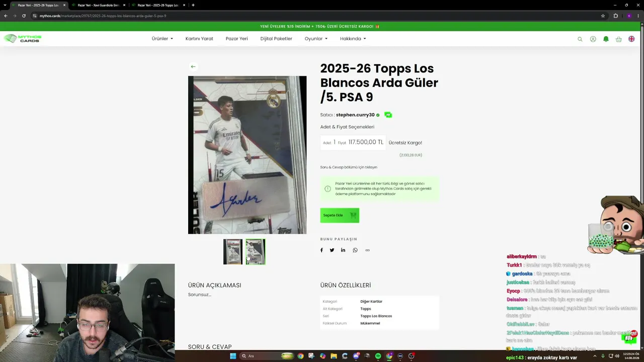Show hidden system tray icons
Screen dimensions: 644x362
click(x=595, y=356)
